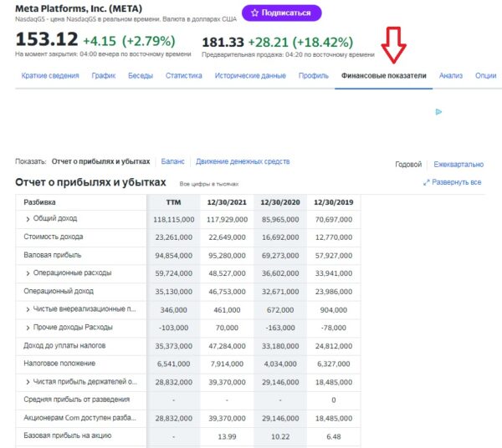Viewport: 502px width, 448px height.
Task: Show the Баланс statement
Action: tap(172, 161)
